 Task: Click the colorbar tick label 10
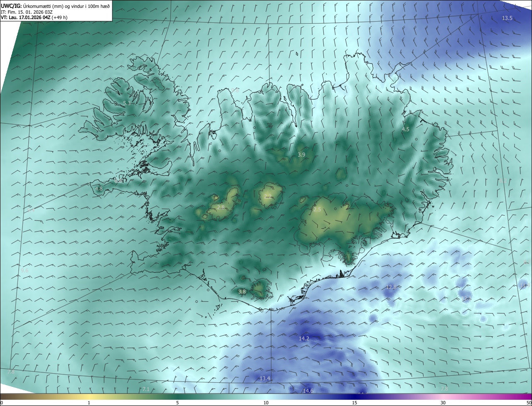coord(266,403)
